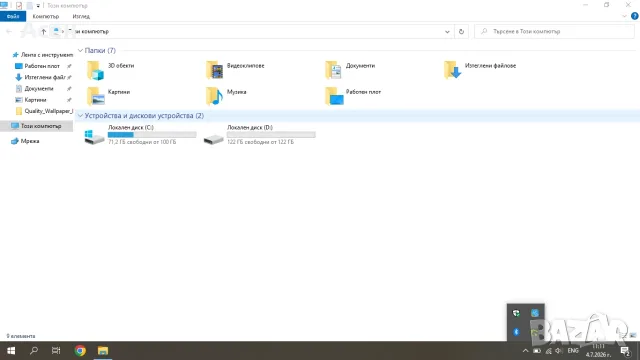Click the C: drive usage bar

point(152,135)
